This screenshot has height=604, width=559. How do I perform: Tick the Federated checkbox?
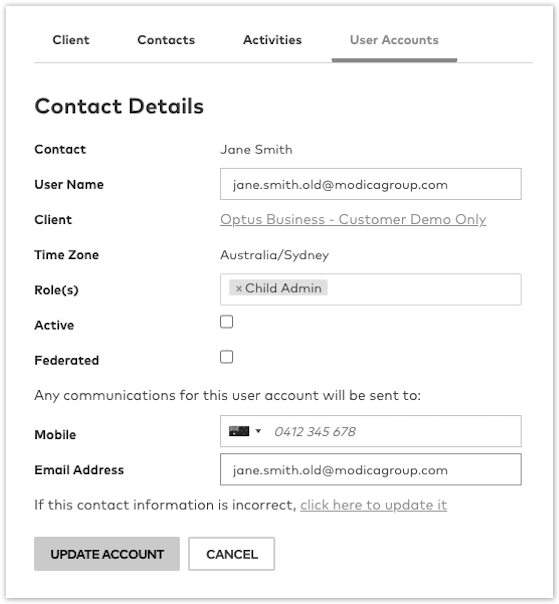click(227, 357)
